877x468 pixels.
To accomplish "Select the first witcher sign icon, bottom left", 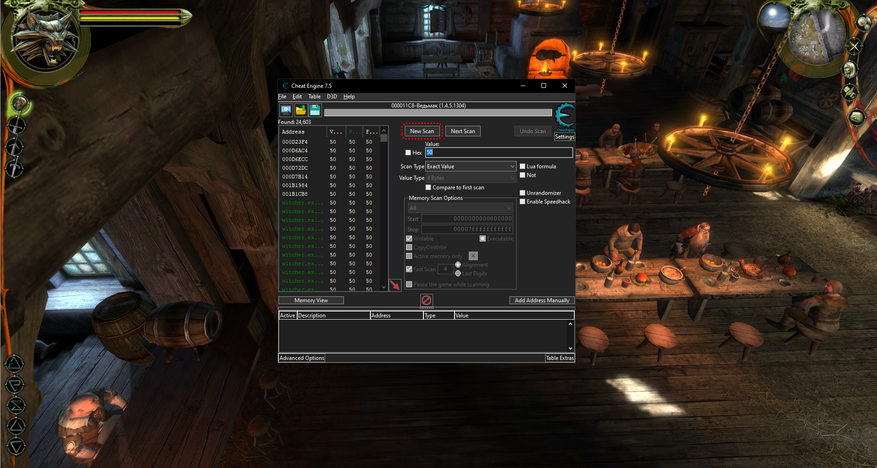I will [x=15, y=364].
